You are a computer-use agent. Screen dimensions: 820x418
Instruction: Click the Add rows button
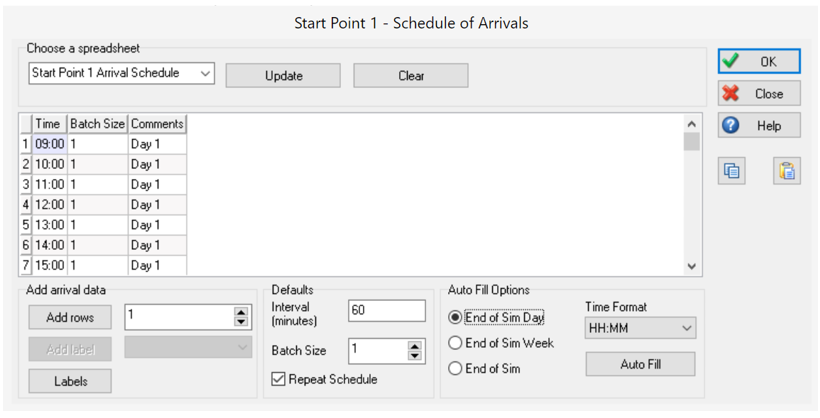pos(70,317)
